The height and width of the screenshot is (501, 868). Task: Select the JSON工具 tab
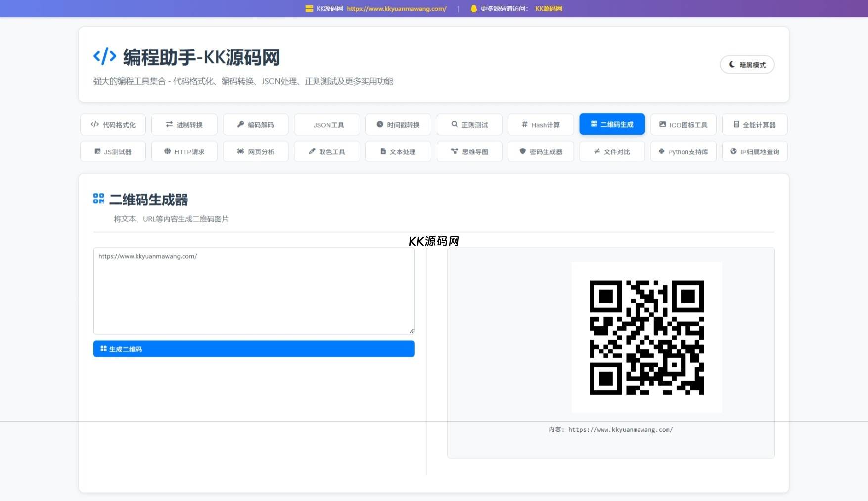tap(327, 124)
